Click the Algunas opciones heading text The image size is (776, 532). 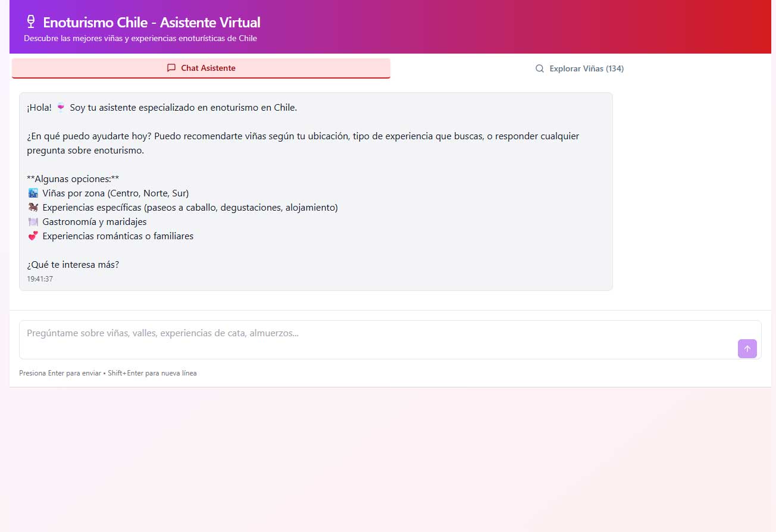point(73,179)
